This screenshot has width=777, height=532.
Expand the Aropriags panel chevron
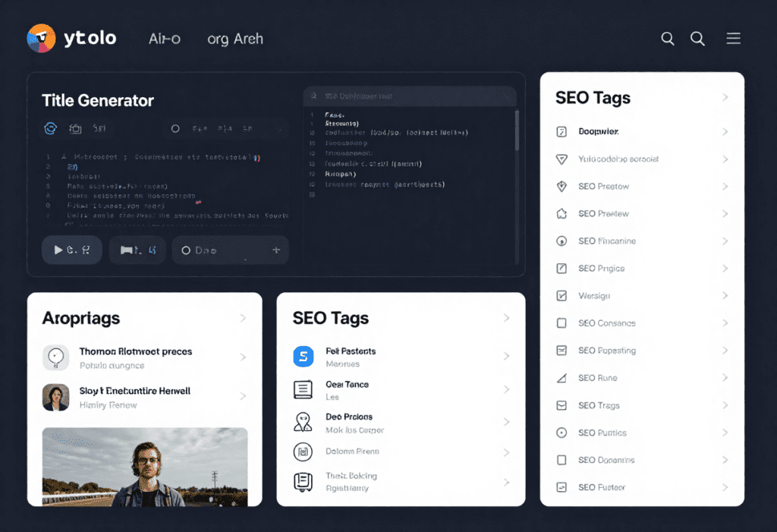click(x=243, y=318)
